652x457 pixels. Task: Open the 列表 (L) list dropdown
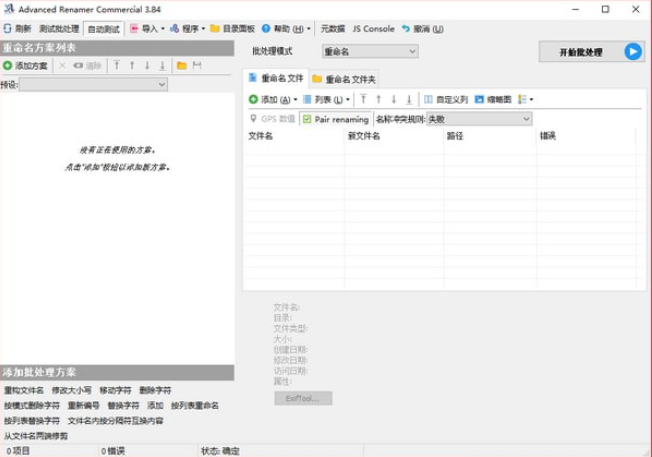(326, 99)
